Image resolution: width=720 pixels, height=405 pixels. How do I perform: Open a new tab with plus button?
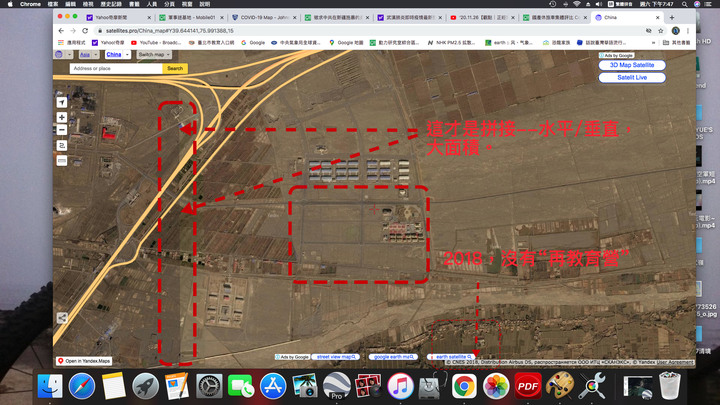tap(672, 17)
